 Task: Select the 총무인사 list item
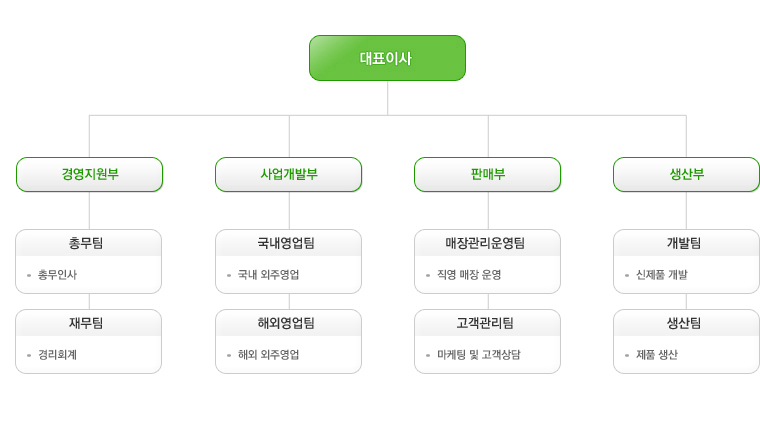click(x=57, y=275)
